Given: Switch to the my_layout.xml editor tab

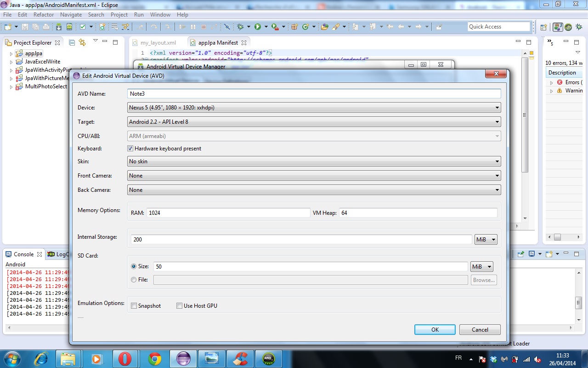Looking at the screenshot, I should (x=154, y=43).
